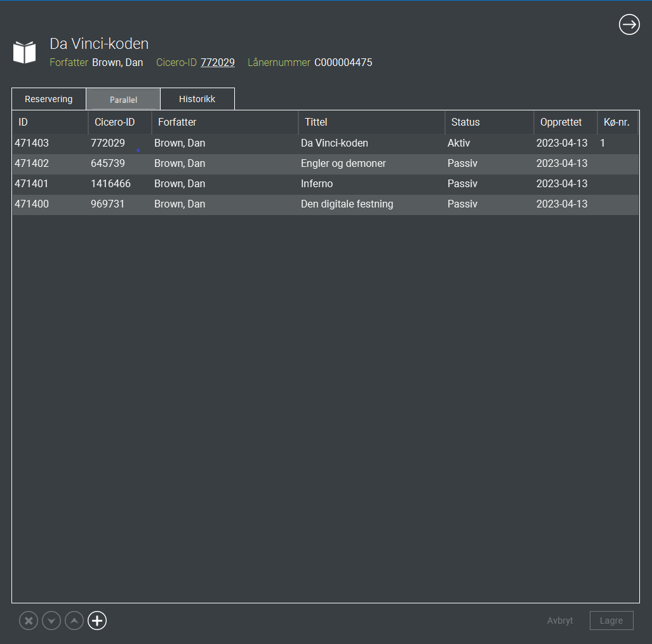Click the title Den digitale festning
The height and width of the screenshot is (644, 652).
(347, 204)
